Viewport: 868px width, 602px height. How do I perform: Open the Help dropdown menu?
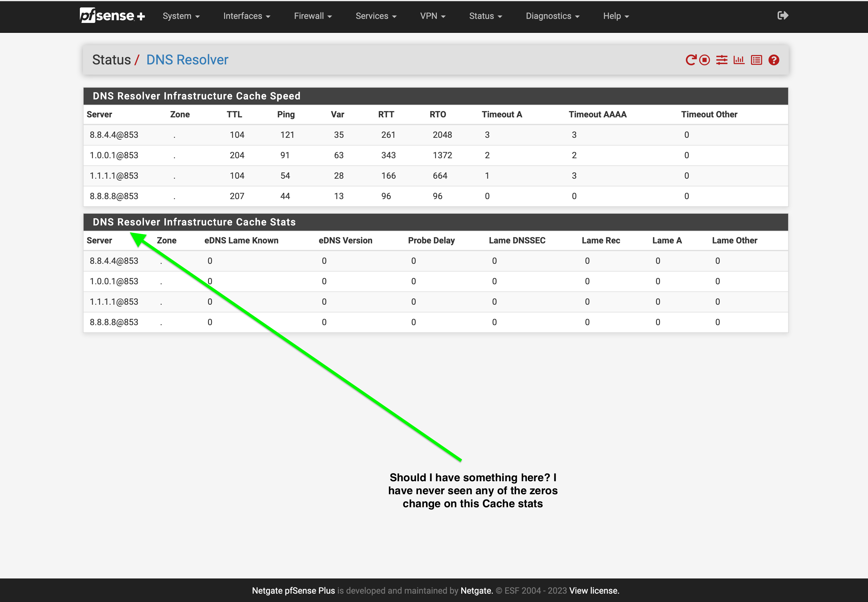coord(616,16)
